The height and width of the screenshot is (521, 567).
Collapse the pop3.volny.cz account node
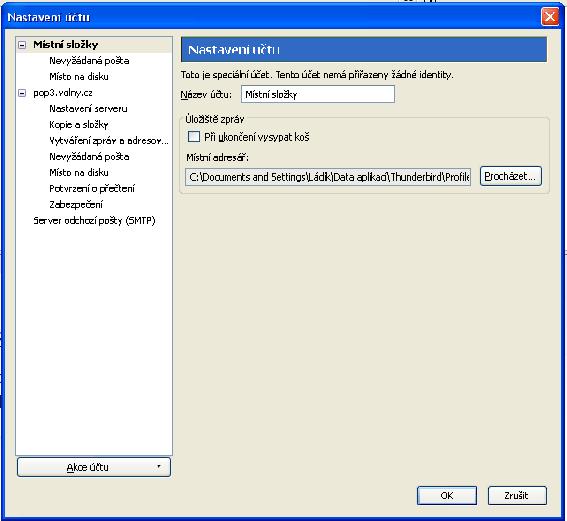pos(22,93)
